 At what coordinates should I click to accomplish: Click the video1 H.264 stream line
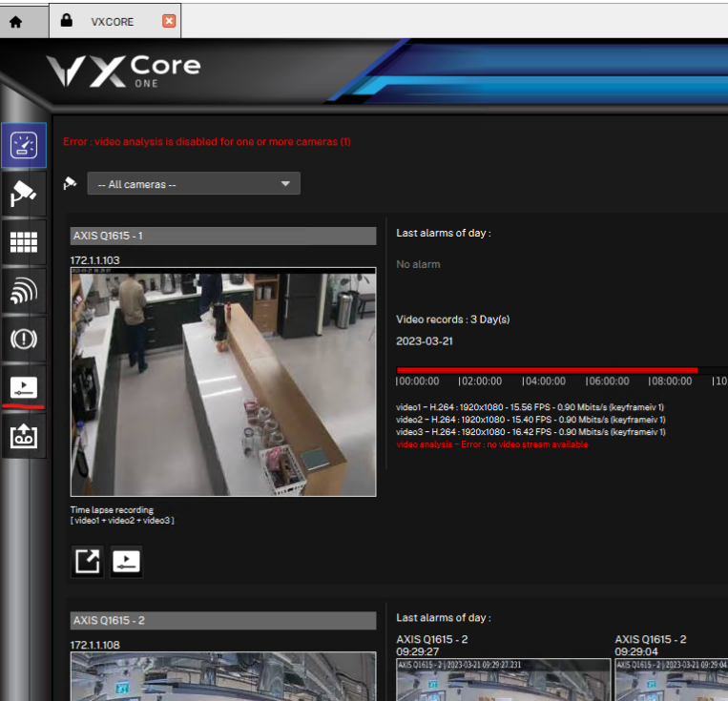pos(530,407)
